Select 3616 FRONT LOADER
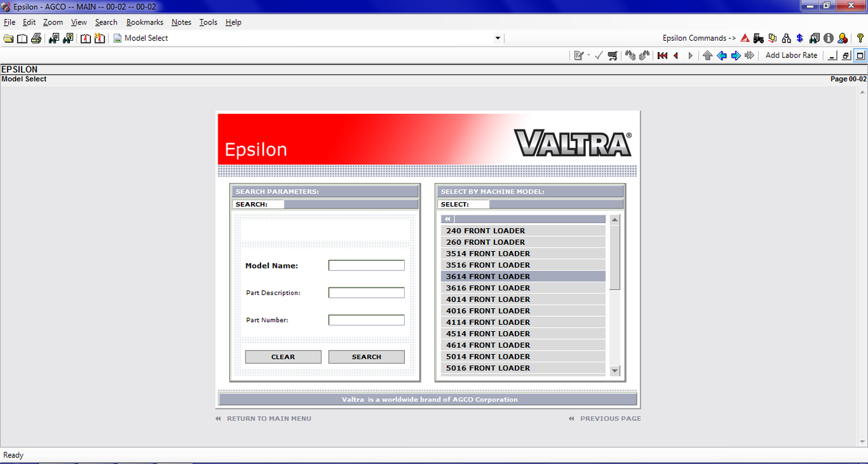Viewport: 868px width, 464px height. pos(523,288)
